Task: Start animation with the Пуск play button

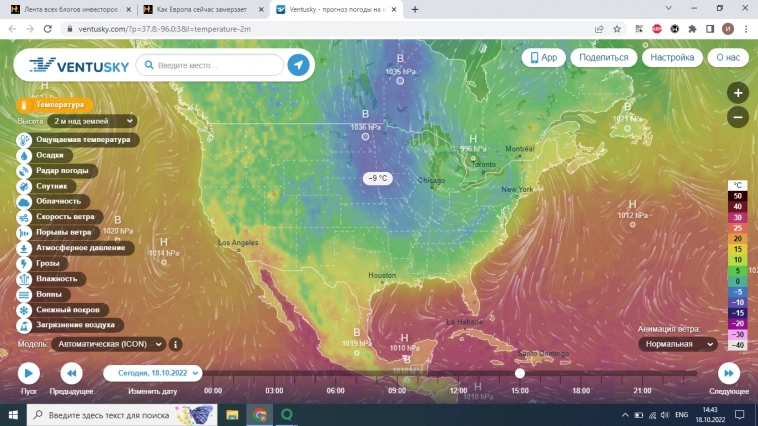Action: click(x=29, y=373)
